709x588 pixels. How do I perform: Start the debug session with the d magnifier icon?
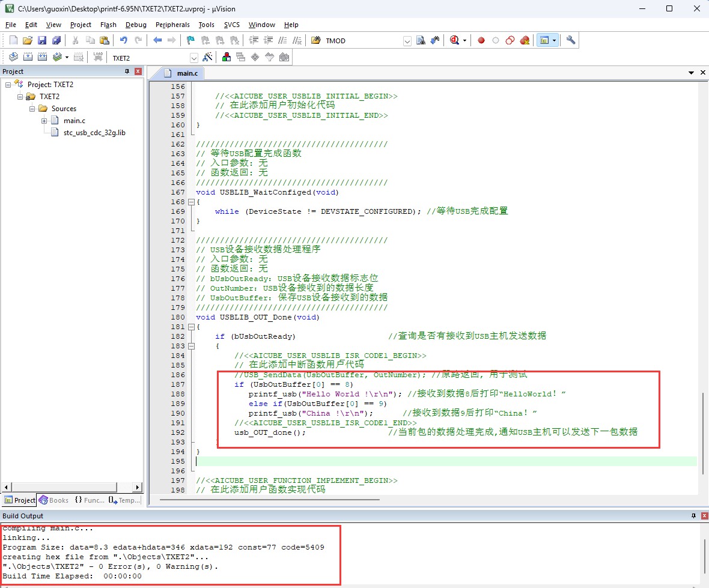[454, 40]
